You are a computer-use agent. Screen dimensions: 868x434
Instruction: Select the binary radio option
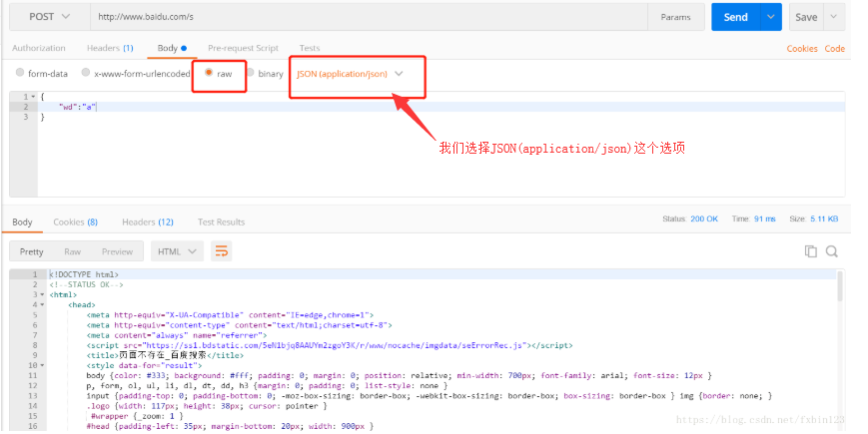[251, 73]
